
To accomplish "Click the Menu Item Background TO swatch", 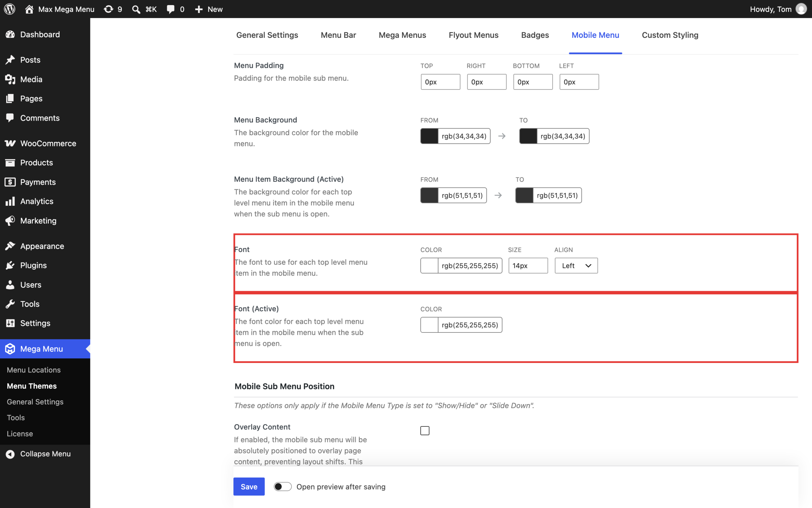I will click(x=524, y=195).
